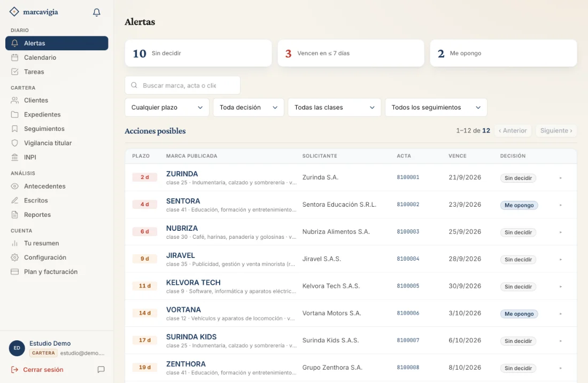Click the Clientes people icon

click(14, 100)
